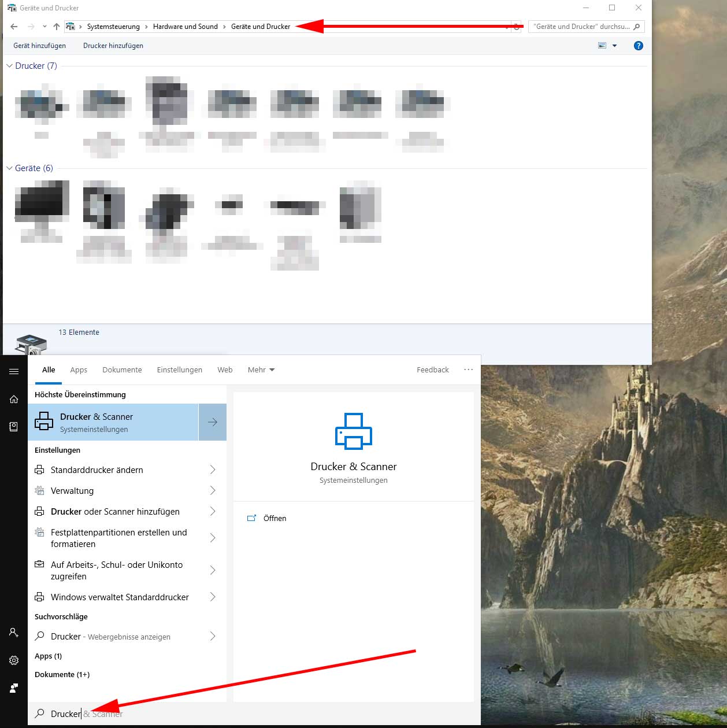The width and height of the screenshot is (727, 728).
Task: Open the three-dots options menu
Action: [468, 369]
